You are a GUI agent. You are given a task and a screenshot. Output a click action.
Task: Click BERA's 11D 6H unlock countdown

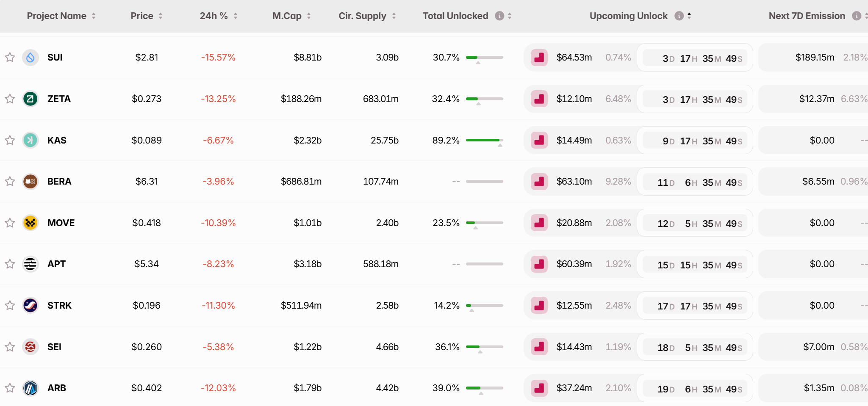695,182
